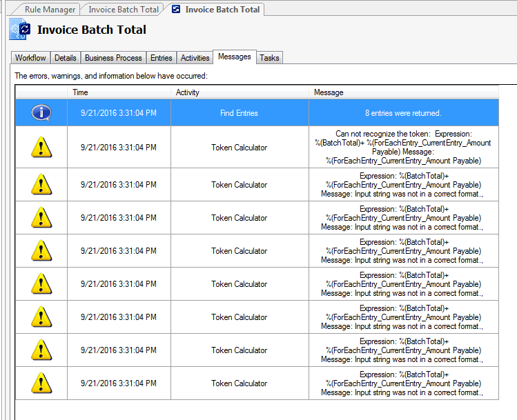Viewport: 517px width, 420px height.
Task: Select the Messages tab
Action: click(x=235, y=57)
